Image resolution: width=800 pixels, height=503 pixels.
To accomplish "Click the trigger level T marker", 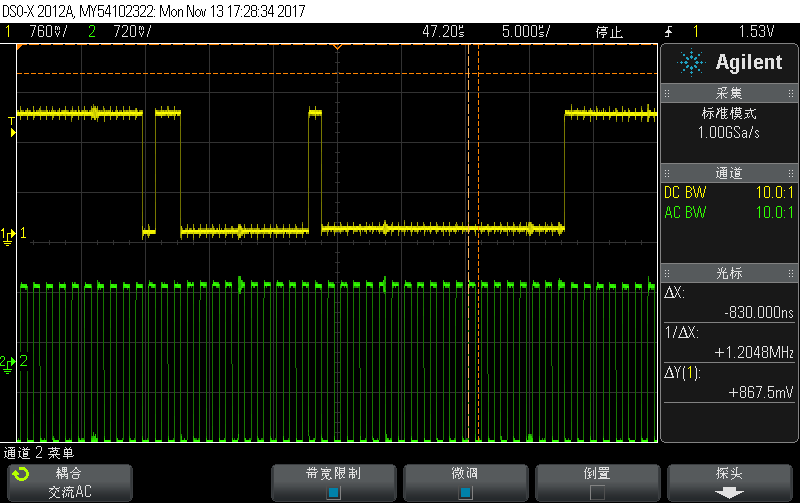I will (x=12, y=127).
